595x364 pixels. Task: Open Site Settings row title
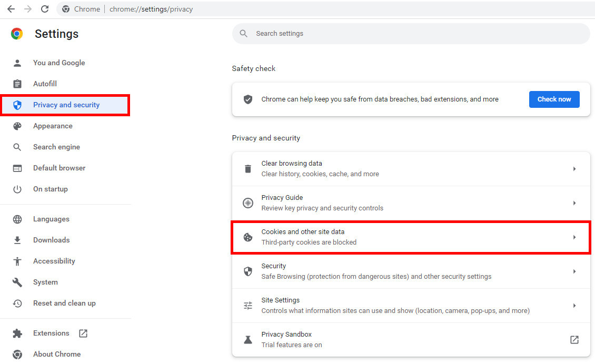(281, 300)
